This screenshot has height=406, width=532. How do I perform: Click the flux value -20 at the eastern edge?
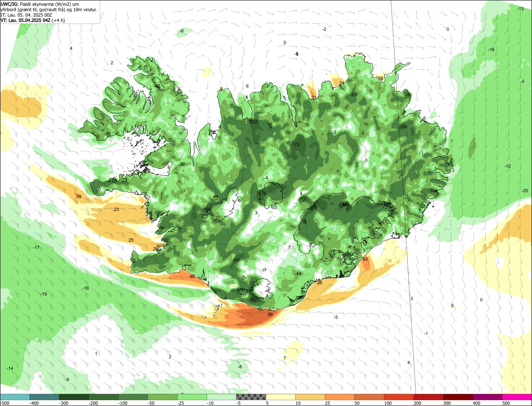525,191
